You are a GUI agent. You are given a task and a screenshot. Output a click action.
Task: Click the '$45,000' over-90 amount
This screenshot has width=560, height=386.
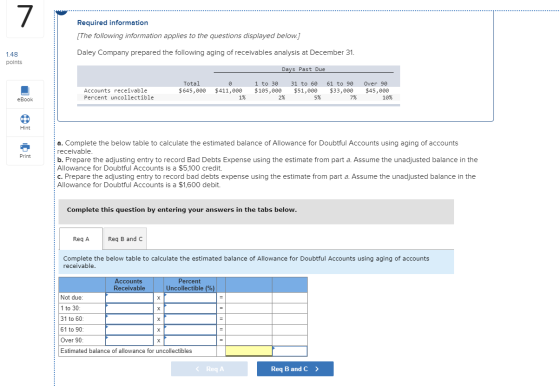pos(377,91)
